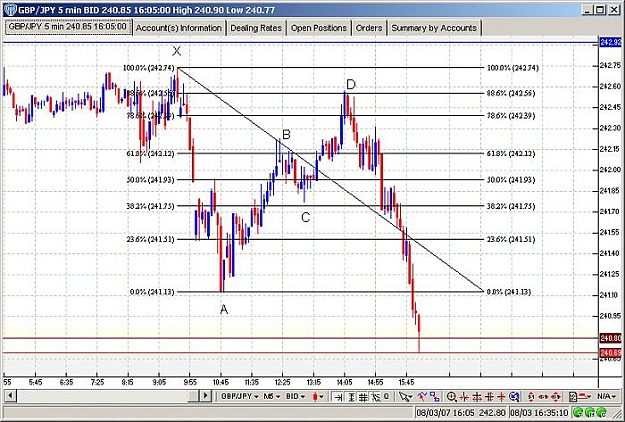Image resolution: width=625 pixels, height=422 pixels.
Task: Toggle the chart grid icon
Action: tap(363, 396)
